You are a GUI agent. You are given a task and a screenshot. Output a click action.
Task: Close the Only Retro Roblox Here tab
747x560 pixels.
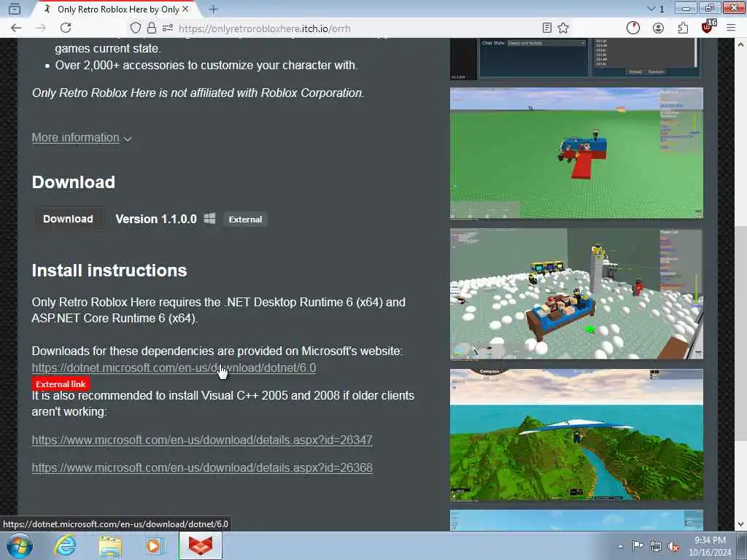(185, 9)
